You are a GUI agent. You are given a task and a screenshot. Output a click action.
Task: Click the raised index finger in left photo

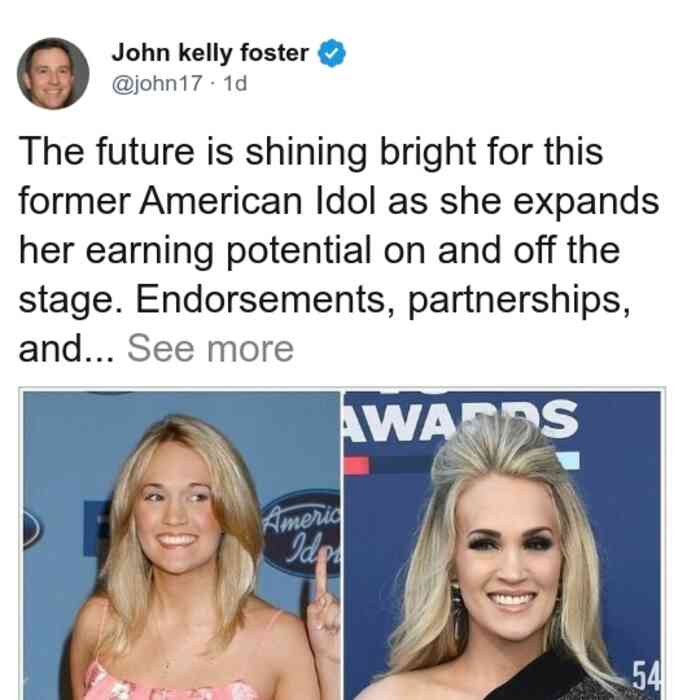tap(321, 580)
